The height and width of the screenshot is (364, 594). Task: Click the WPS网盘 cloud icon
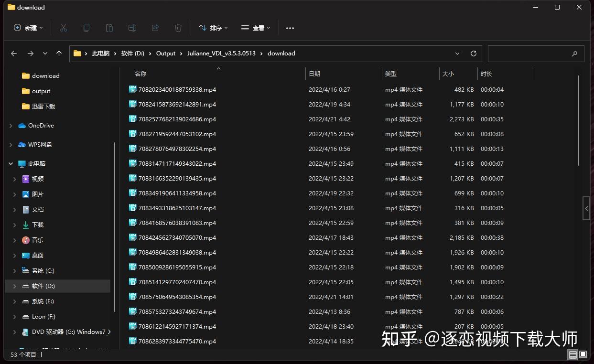click(x=22, y=145)
